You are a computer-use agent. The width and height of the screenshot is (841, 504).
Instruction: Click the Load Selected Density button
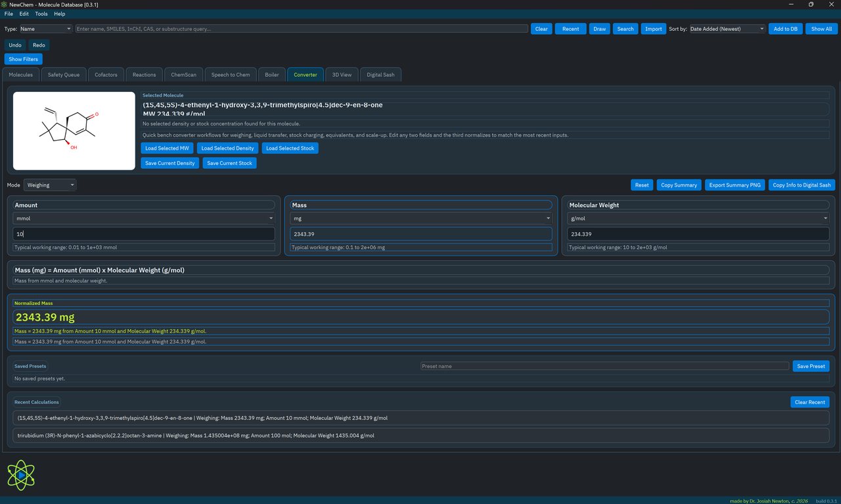[x=227, y=148]
